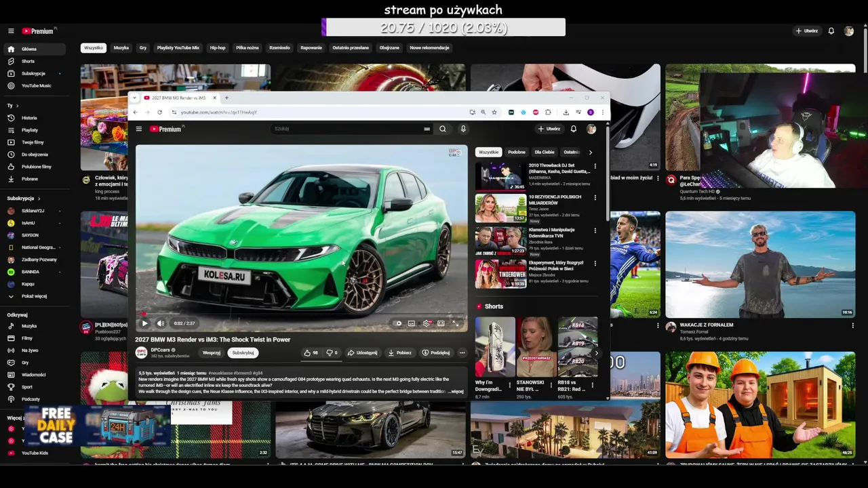
Task: Select the Nowe rekomendacje chip
Action: click(429, 48)
